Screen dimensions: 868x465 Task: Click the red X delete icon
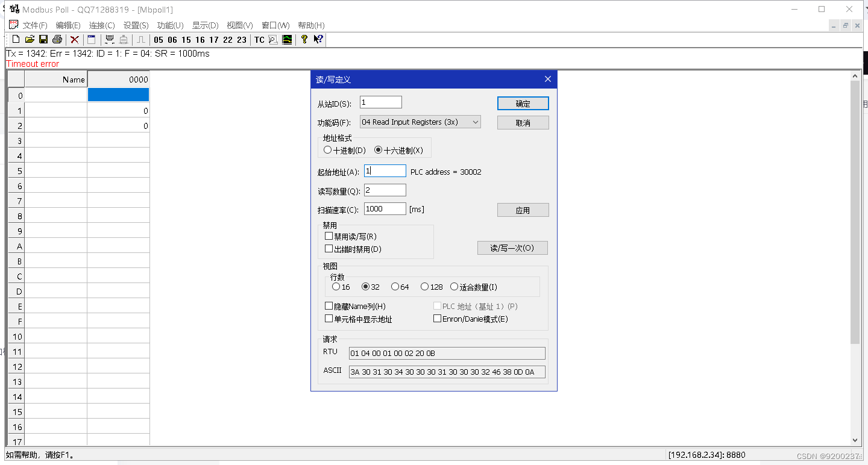click(75, 40)
